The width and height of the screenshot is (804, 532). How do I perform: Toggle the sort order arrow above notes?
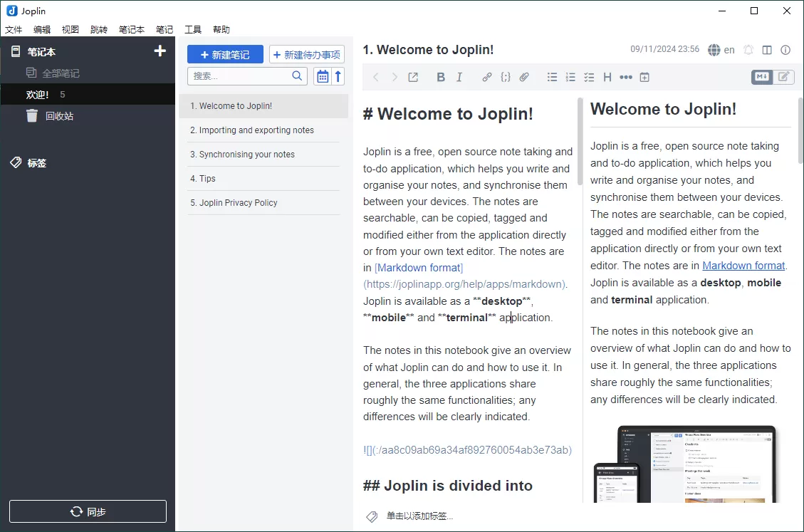pos(338,75)
